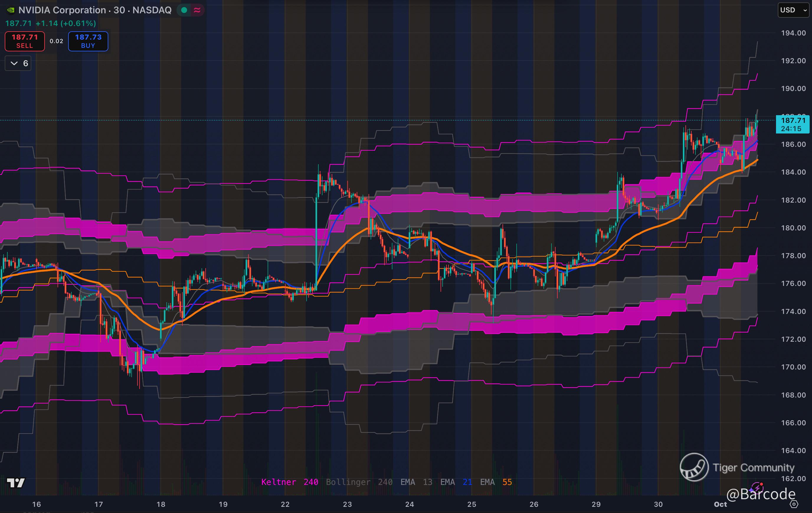The width and height of the screenshot is (812, 513).
Task: Click the Oct date label on time axis
Action: 720,504
